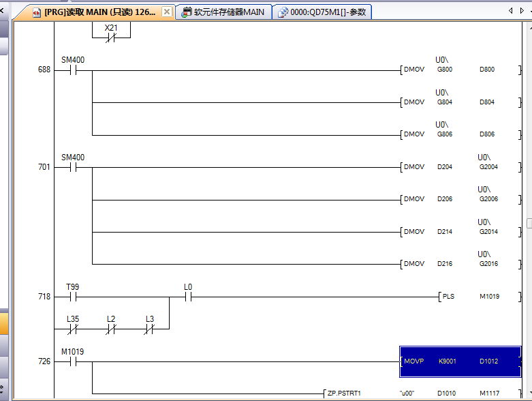Screen dimensions: 532x401
Task: Select the T99 contact at step 718
Action: 72,297
